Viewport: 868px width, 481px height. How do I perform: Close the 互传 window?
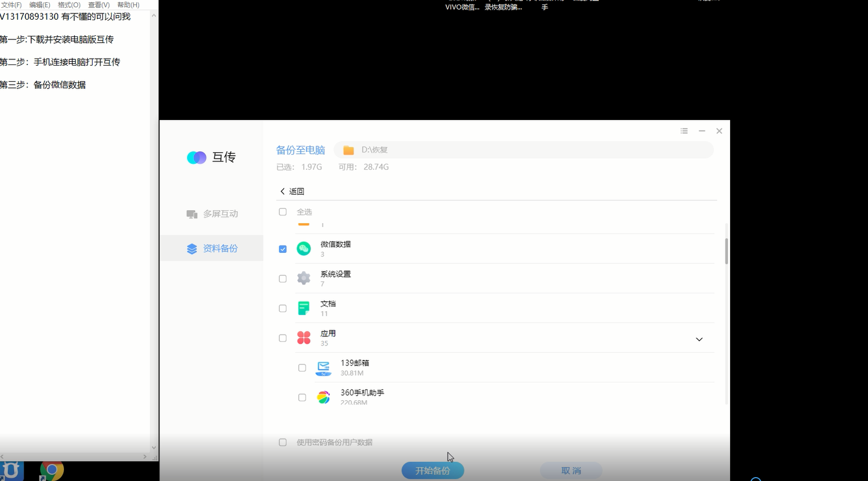tap(719, 131)
